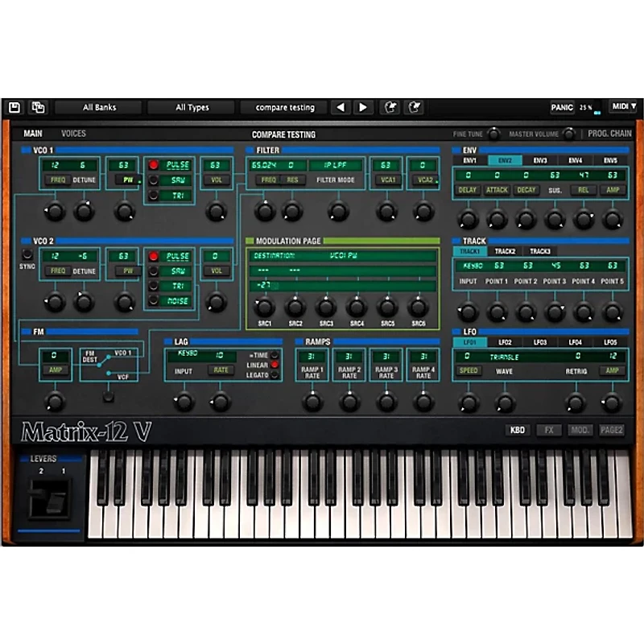Open the All Types filter dropdown
The image size is (644, 644).
point(192,107)
